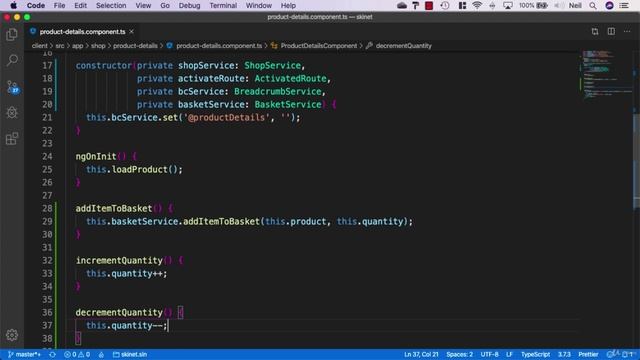Open the Debug menu in menu bar
Viewport: 640px width, 360px height.
pos(189,6)
